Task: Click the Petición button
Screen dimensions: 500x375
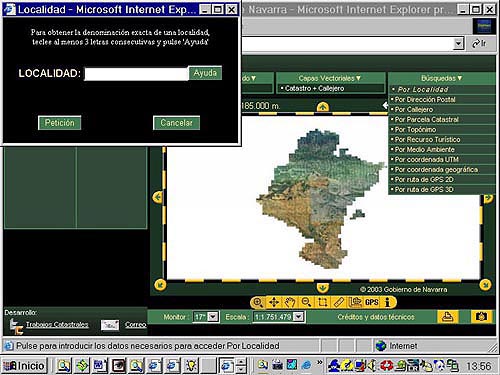Action: (x=60, y=123)
